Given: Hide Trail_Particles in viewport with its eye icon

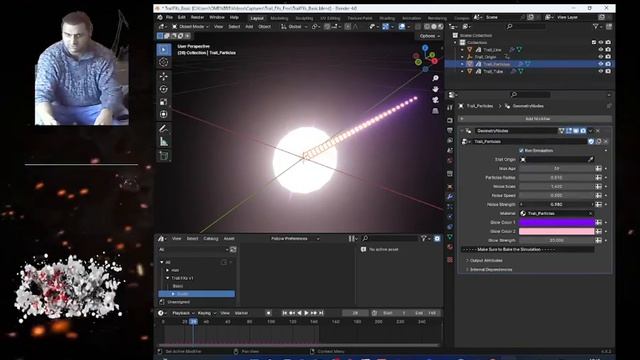Looking at the screenshot, I should pos(600,64).
